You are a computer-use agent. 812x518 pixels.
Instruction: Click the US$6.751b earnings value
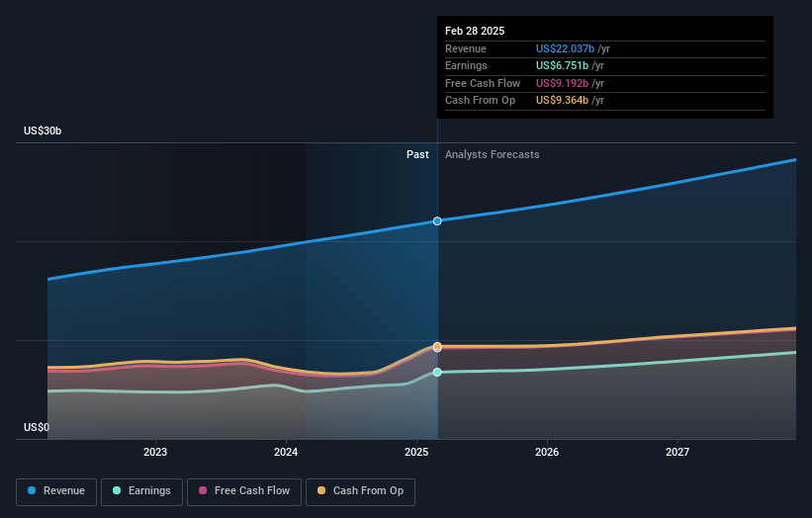pyautogui.click(x=562, y=65)
